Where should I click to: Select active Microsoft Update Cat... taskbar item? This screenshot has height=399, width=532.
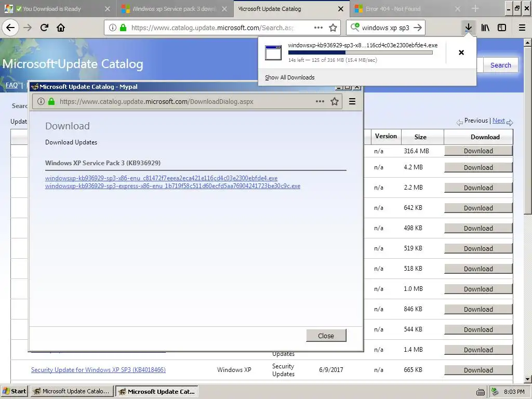click(157, 392)
